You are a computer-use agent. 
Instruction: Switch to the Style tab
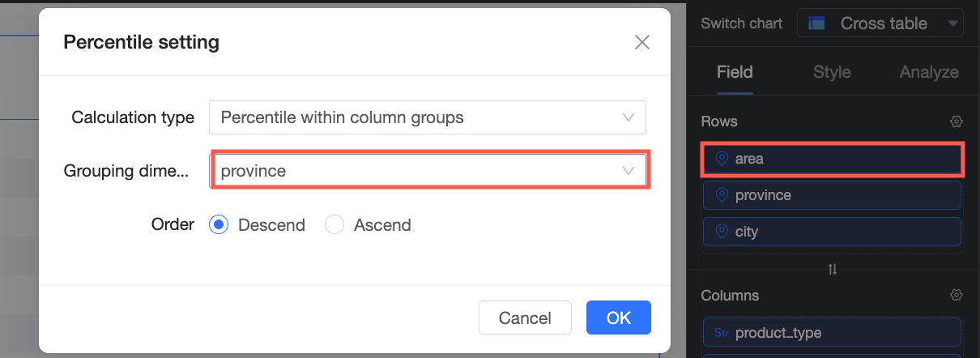[x=832, y=72]
